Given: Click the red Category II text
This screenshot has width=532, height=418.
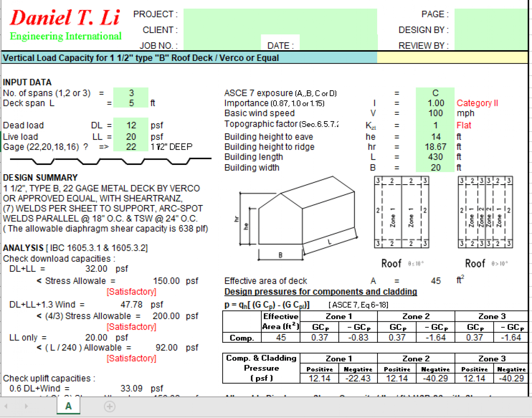Looking at the screenshot, I should coord(477,103).
